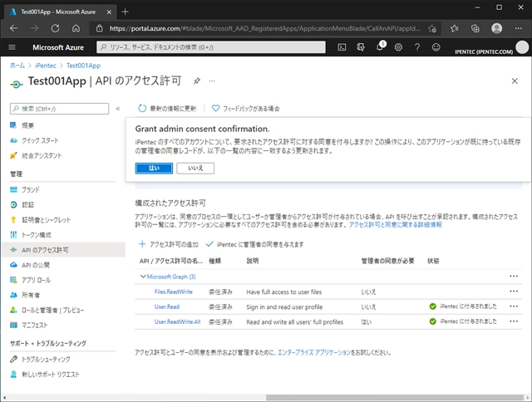Screen dimensions: 532x402
Task: Go to ホーム breadcrumb link
Action: pyautogui.click(x=17, y=66)
